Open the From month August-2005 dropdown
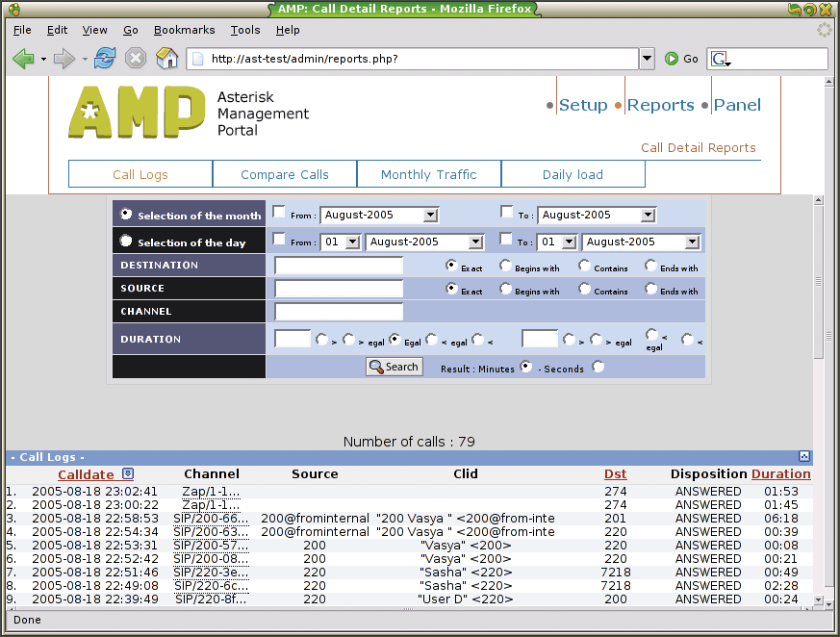This screenshot has width=840, height=637. pos(430,216)
